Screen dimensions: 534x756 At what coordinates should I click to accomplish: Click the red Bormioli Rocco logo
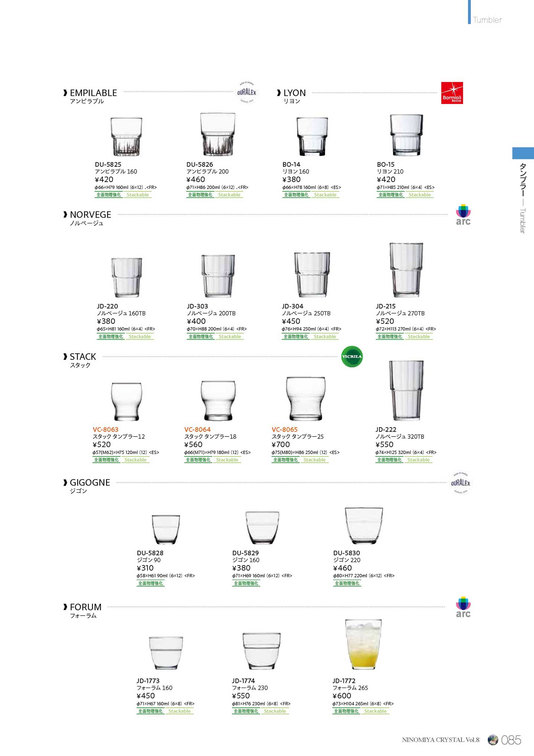click(452, 93)
